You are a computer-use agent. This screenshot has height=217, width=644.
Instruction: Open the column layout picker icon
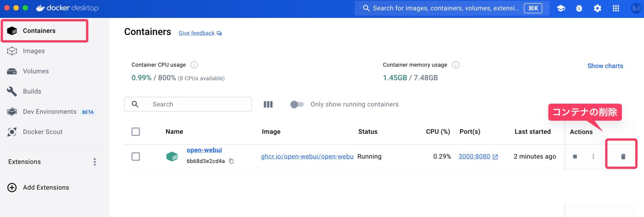tap(268, 104)
